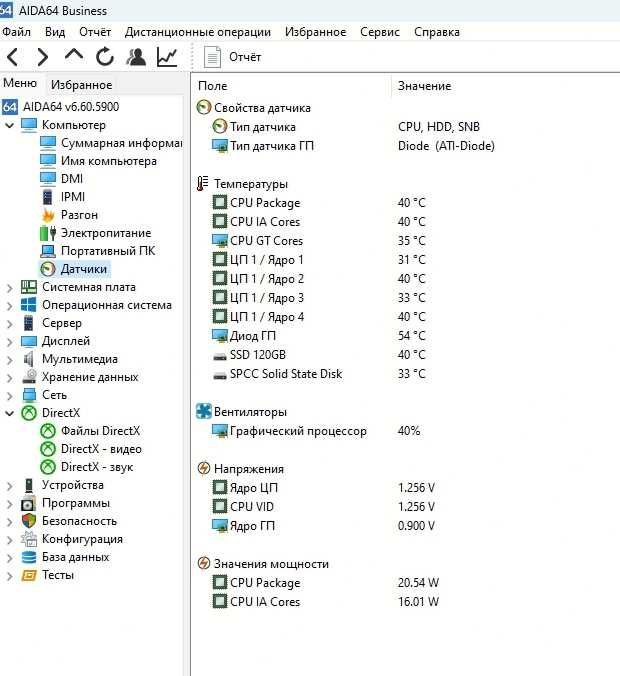This screenshot has width=620, height=676.
Task: Open the Разгон flame icon
Action: 48,215
